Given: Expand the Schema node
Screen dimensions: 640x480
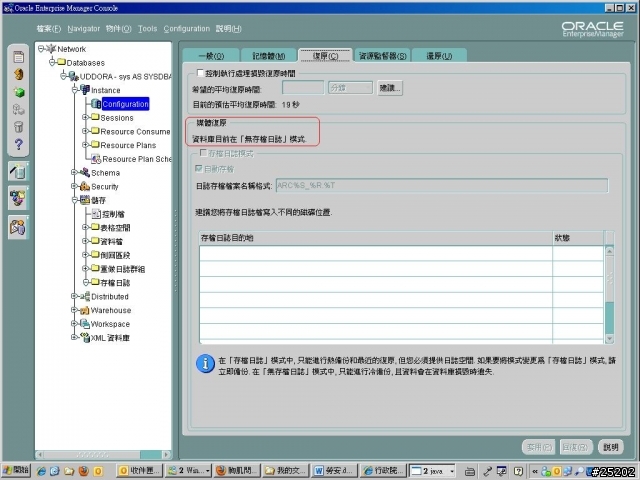Looking at the screenshot, I should click(x=74, y=173).
